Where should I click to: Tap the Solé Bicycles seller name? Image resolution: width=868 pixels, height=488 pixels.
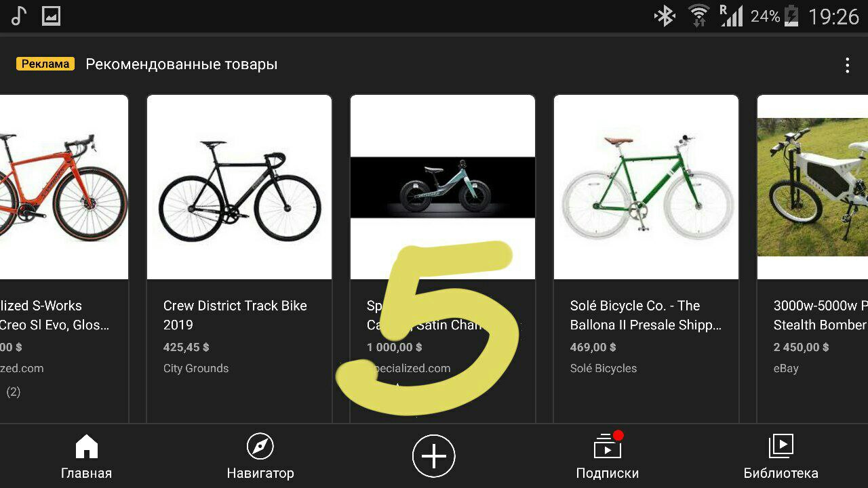(x=604, y=369)
